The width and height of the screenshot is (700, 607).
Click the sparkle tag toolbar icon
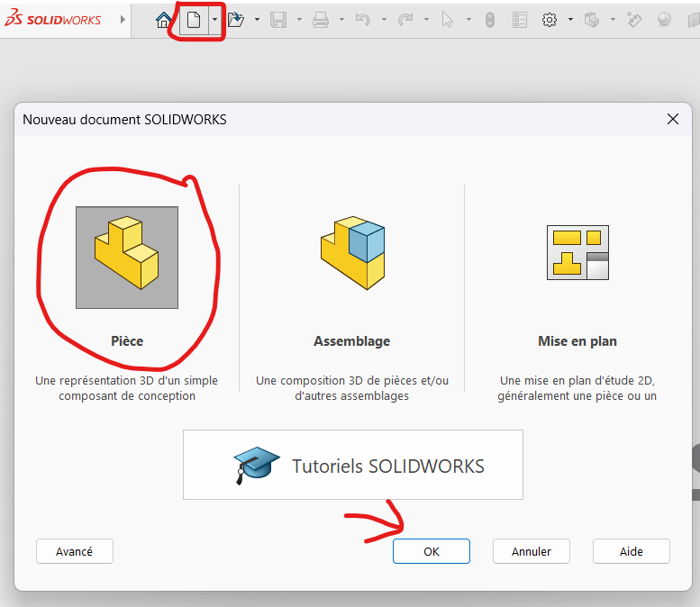pyautogui.click(x=634, y=20)
